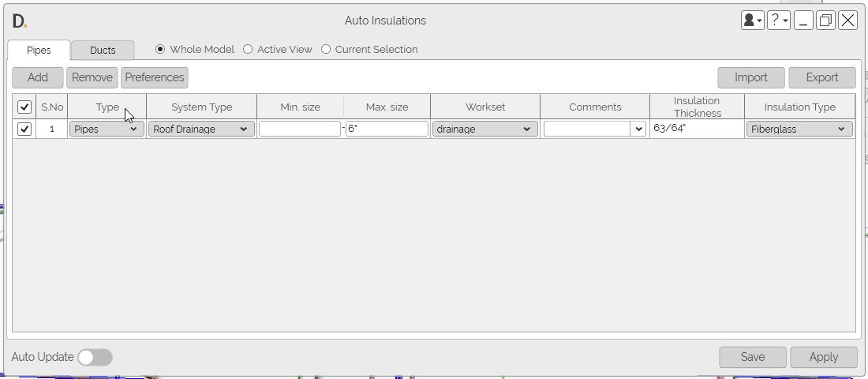Click the Save button

[x=753, y=358]
